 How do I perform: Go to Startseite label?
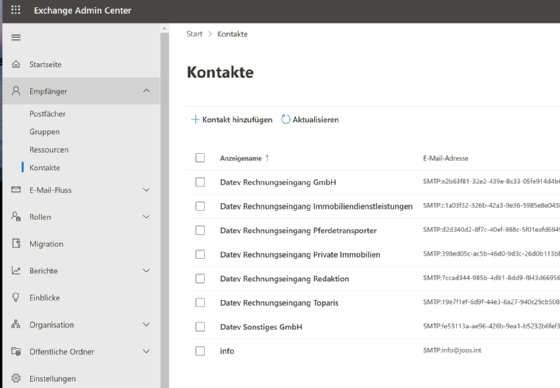click(45, 64)
